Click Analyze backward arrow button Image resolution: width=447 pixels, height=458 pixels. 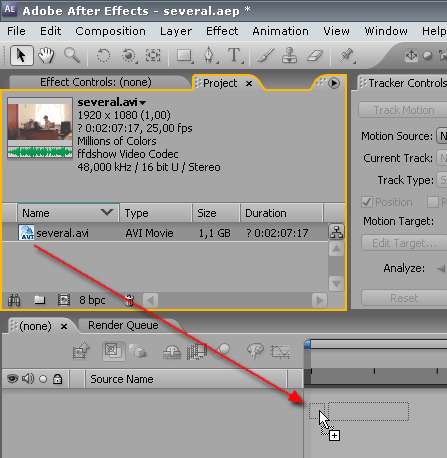coord(441,268)
